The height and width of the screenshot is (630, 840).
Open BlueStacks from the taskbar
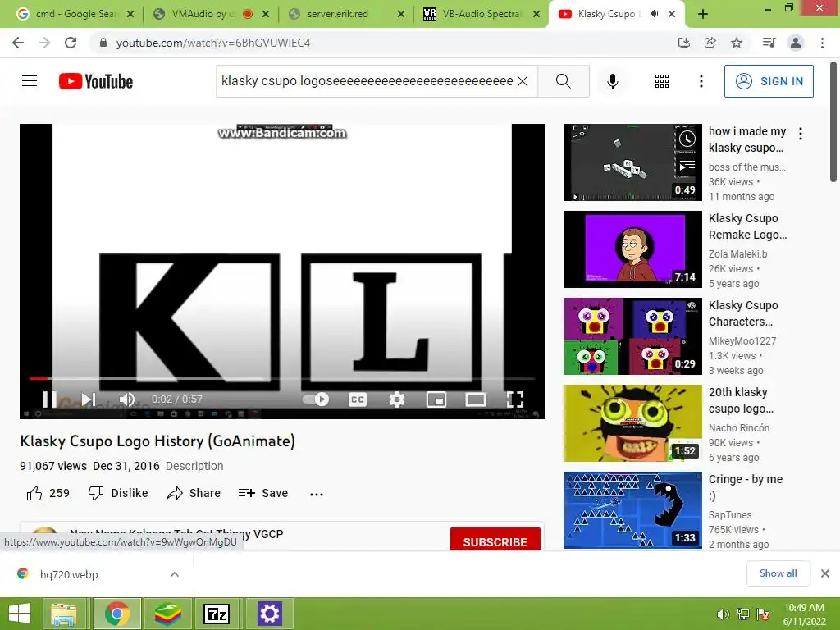[168, 614]
